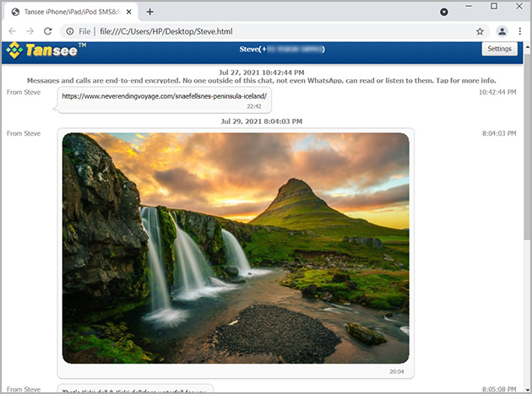Open Chrome three-dot menu
This screenshot has height=394, width=532.
(519, 31)
